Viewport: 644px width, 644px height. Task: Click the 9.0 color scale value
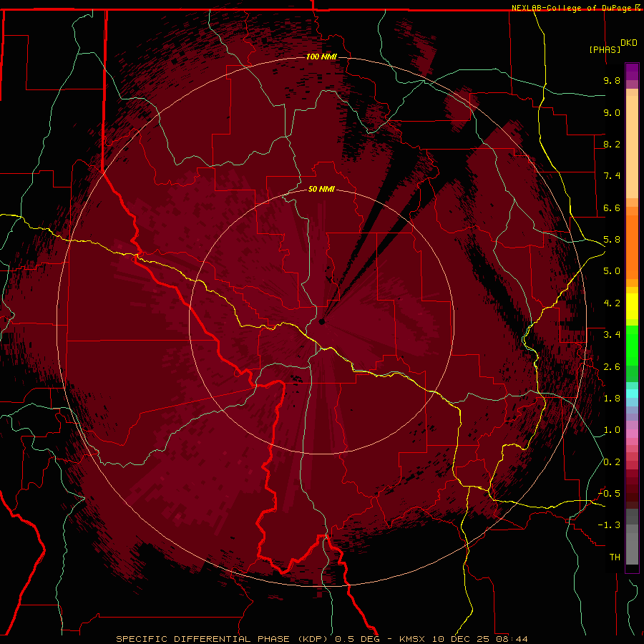click(612, 112)
